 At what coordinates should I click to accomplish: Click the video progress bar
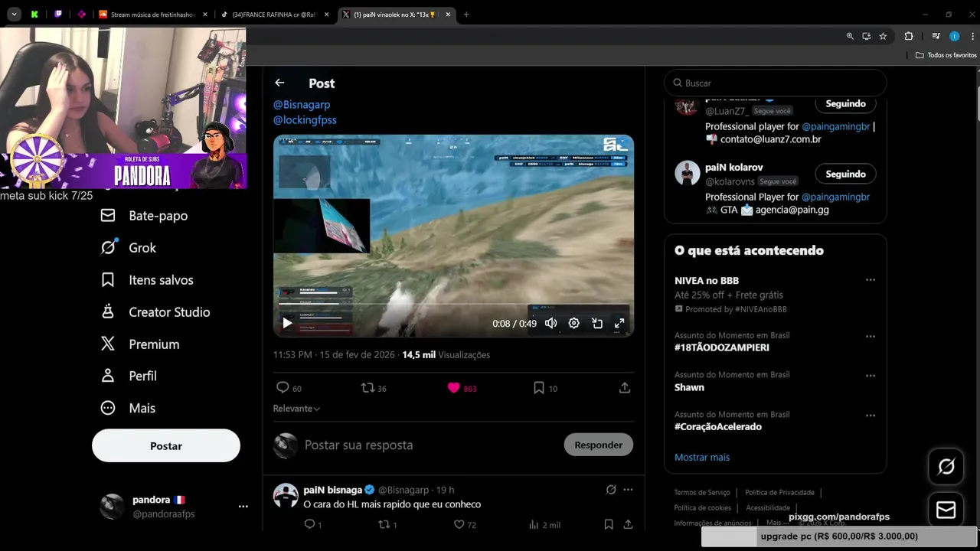pyautogui.click(x=453, y=305)
